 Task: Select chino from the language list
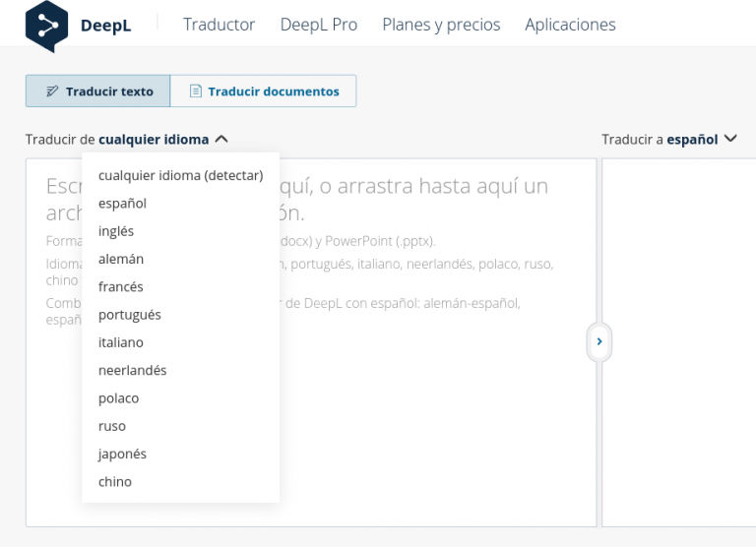click(181, 482)
